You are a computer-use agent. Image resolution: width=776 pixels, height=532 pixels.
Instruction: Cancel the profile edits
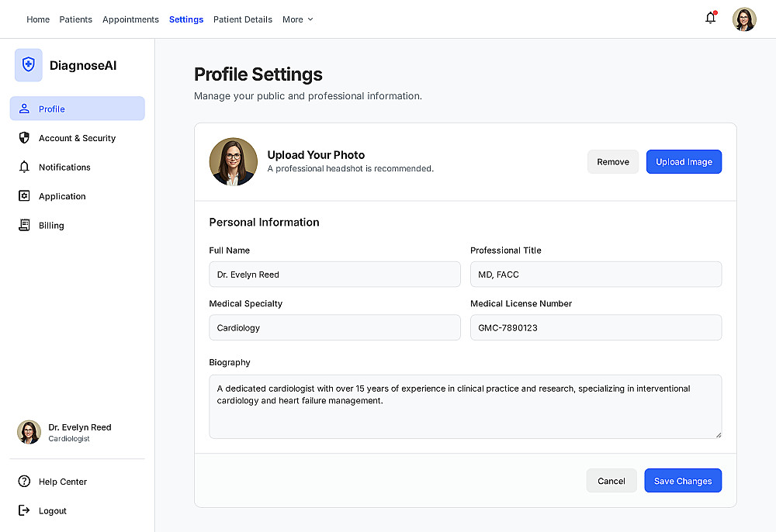pyautogui.click(x=611, y=481)
